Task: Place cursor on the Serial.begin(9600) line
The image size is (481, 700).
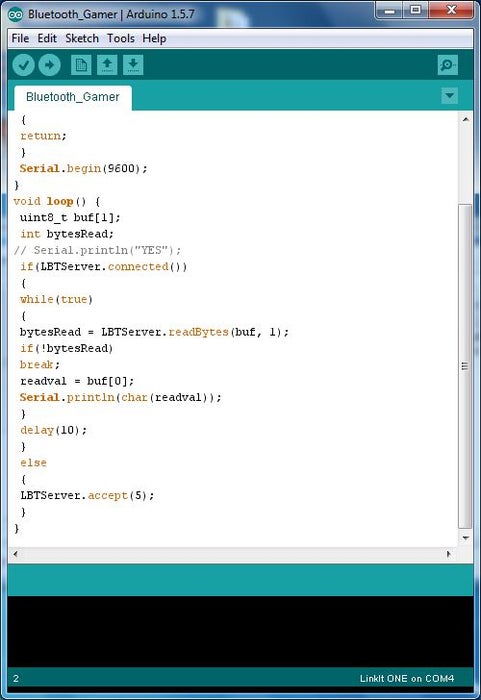Action: pyautogui.click(x=84, y=168)
